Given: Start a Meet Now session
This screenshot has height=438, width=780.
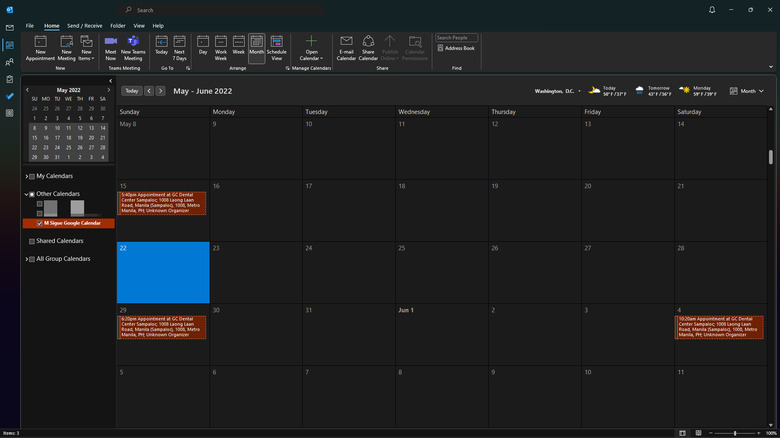Looking at the screenshot, I should (x=110, y=47).
